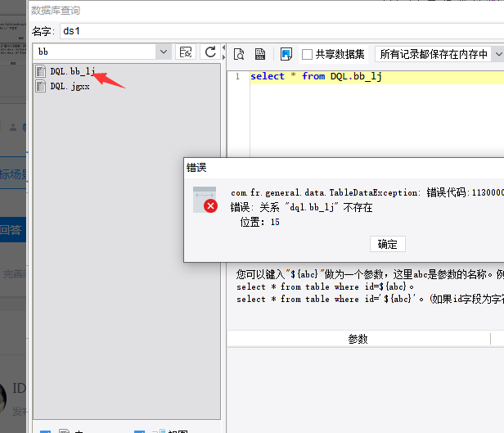Click the 参数 column header
The image size is (504, 433).
click(x=358, y=339)
